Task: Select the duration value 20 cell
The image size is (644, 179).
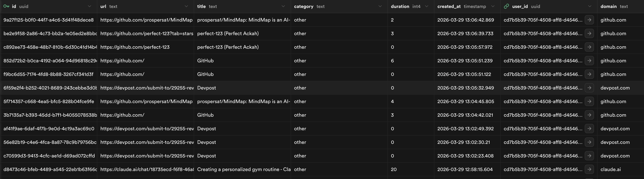Action: 411,169
